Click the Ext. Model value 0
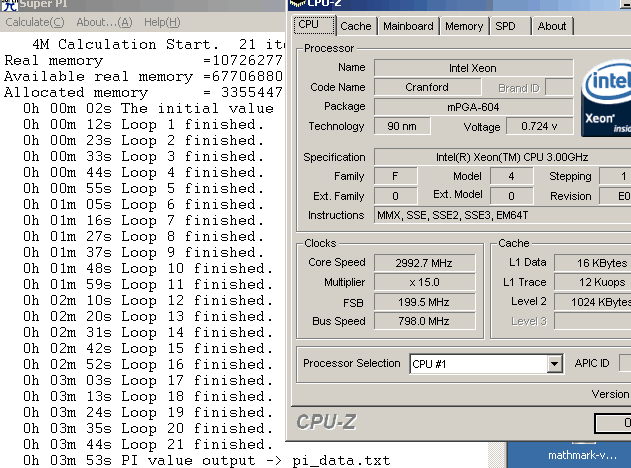Viewport: 631px width, 468px height. 511,196
